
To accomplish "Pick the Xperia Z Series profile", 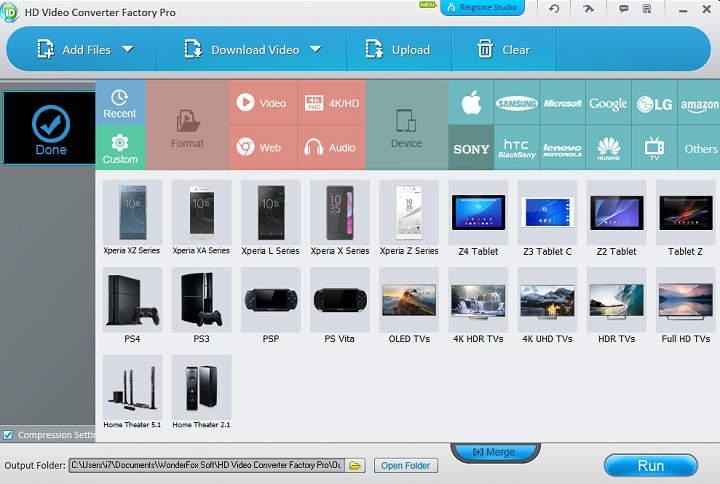I will (x=409, y=218).
